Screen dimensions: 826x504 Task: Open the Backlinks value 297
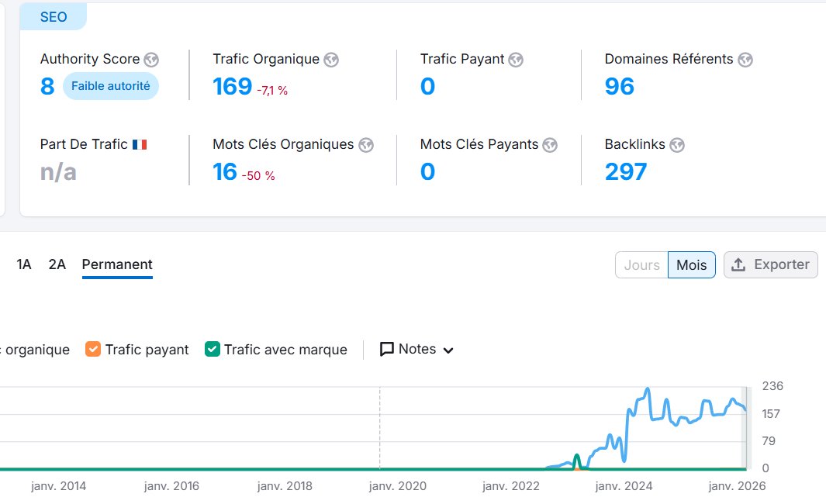coord(626,171)
